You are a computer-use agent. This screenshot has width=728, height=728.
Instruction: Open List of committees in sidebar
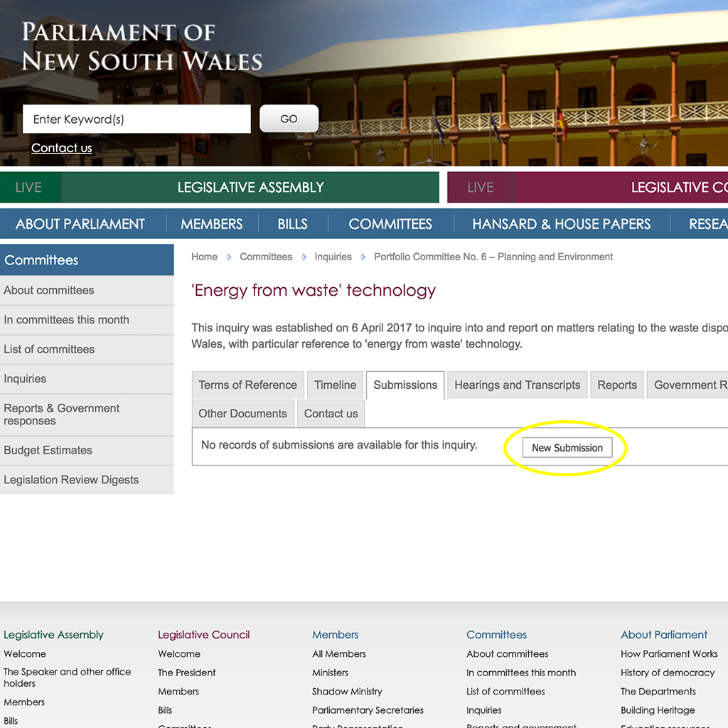[x=87, y=349]
